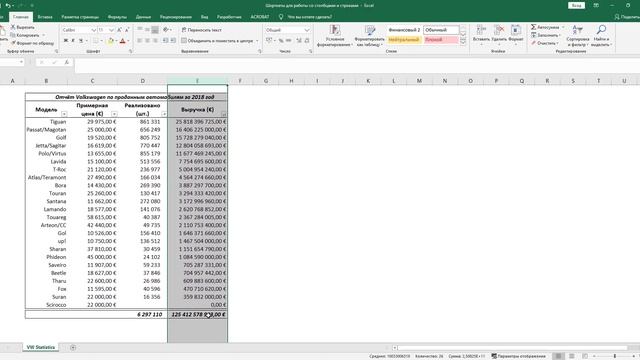
Task: Click the increase font size icon
Action: (120, 30)
